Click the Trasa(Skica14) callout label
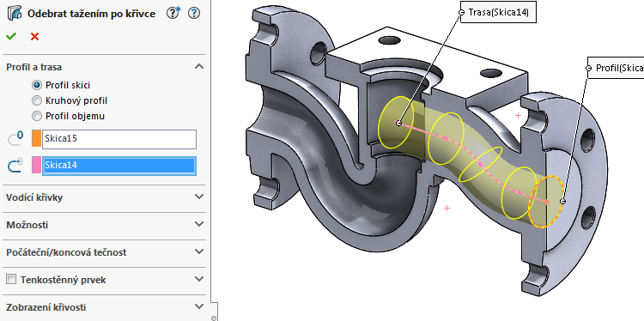 pos(498,13)
